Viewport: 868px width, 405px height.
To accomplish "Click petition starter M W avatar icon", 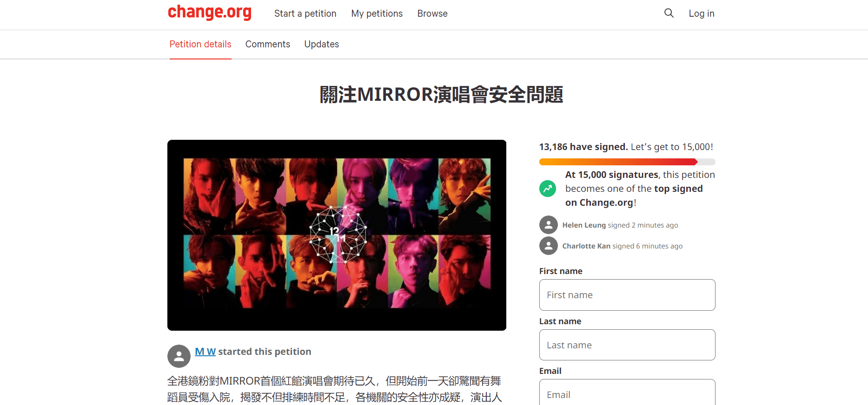I will click(179, 356).
